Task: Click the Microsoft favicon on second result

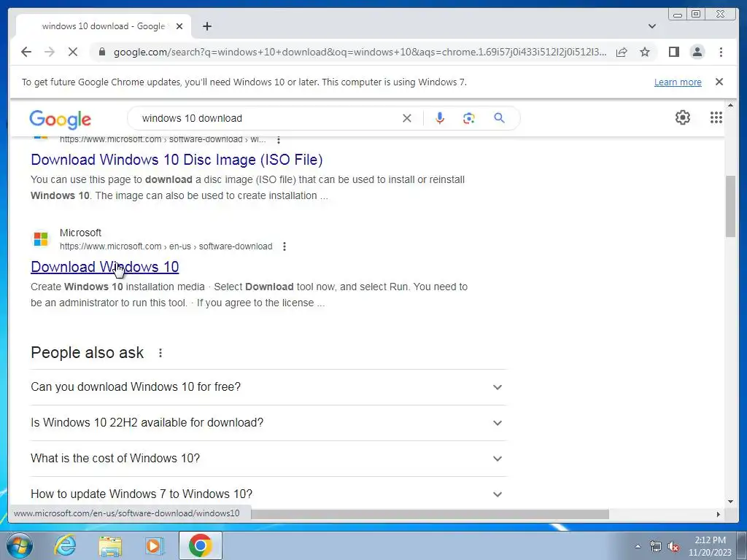Action: [x=41, y=239]
